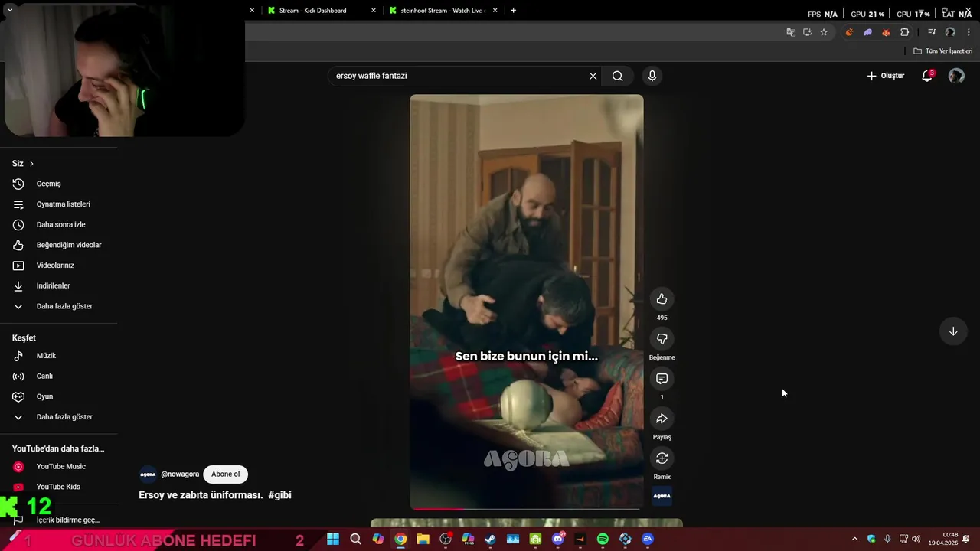Screen dimensions: 980x551
Task: Open Spotify from taskbar
Action: (x=603, y=540)
